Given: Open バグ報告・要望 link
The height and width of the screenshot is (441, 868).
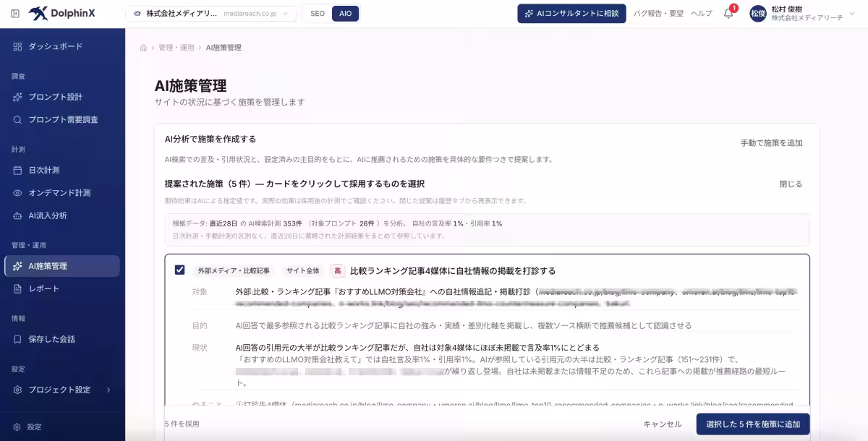Looking at the screenshot, I should point(658,13).
